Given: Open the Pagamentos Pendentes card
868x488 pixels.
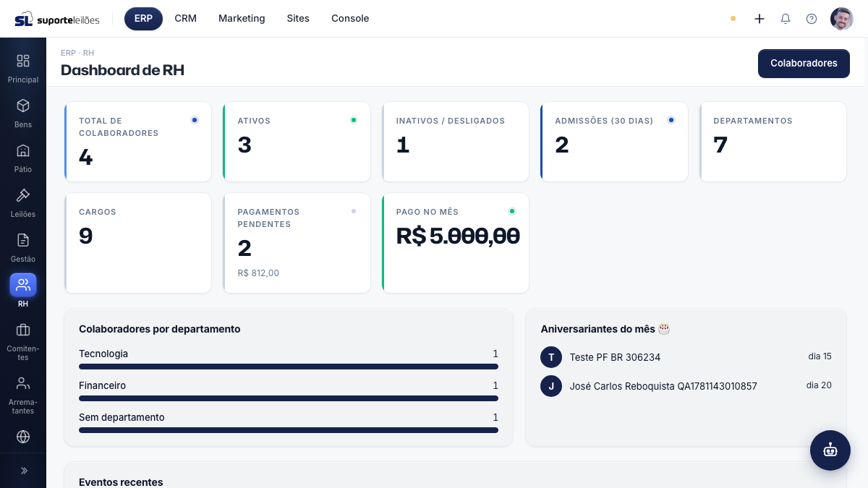Looking at the screenshot, I should pos(297,243).
